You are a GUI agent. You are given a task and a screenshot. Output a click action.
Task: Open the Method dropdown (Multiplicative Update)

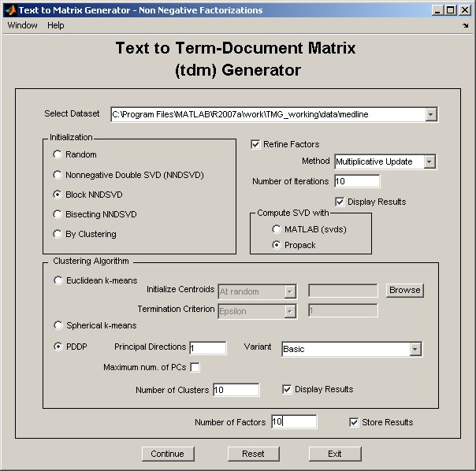385,161
